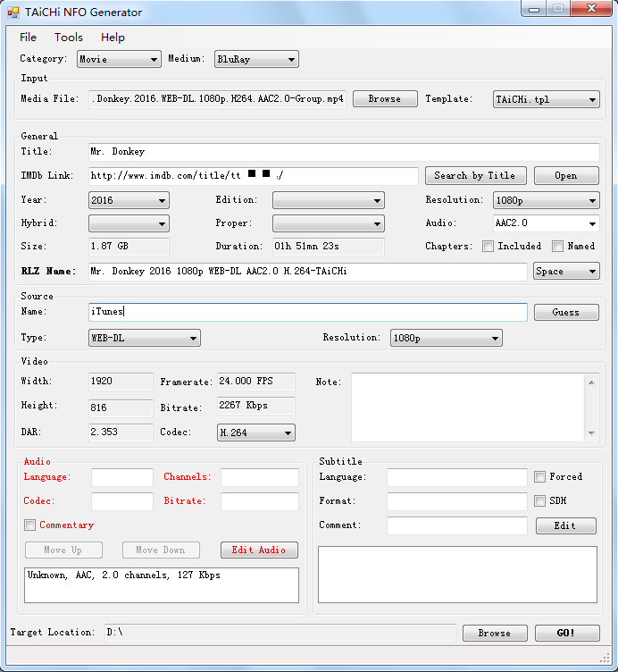
Task: Click inside the video Note text area
Action: click(x=468, y=407)
